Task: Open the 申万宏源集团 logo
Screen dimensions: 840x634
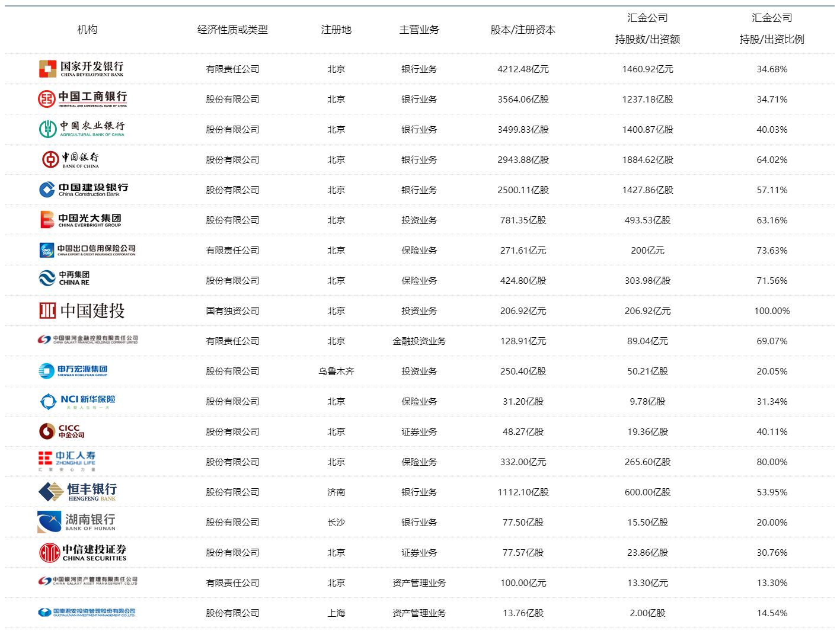Action: tap(73, 371)
